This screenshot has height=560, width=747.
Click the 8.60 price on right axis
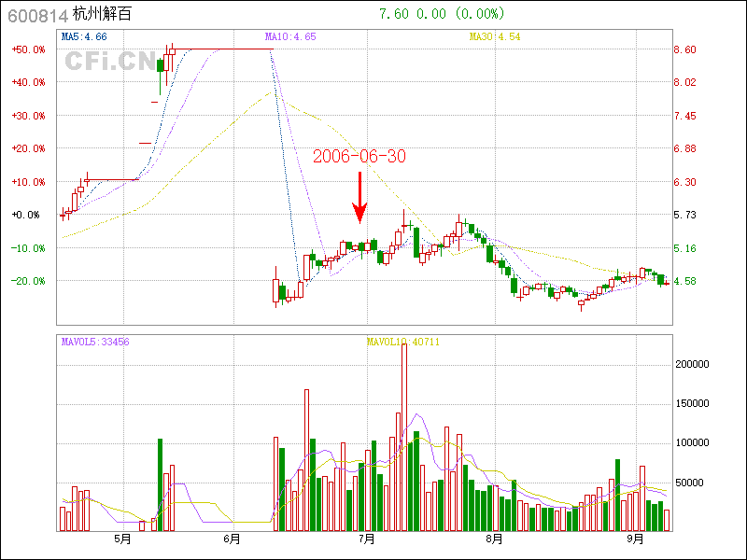pos(685,49)
